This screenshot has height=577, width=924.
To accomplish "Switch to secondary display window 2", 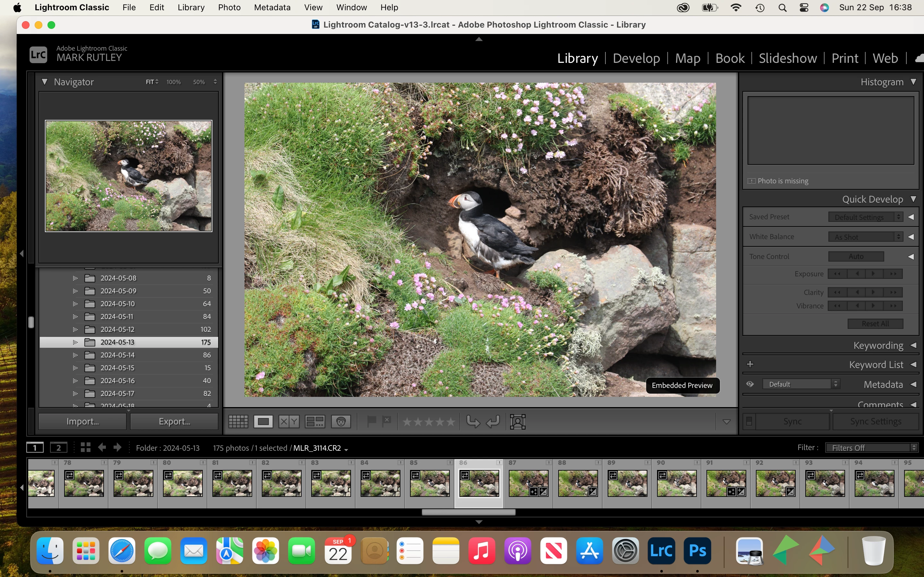I will (x=58, y=447).
